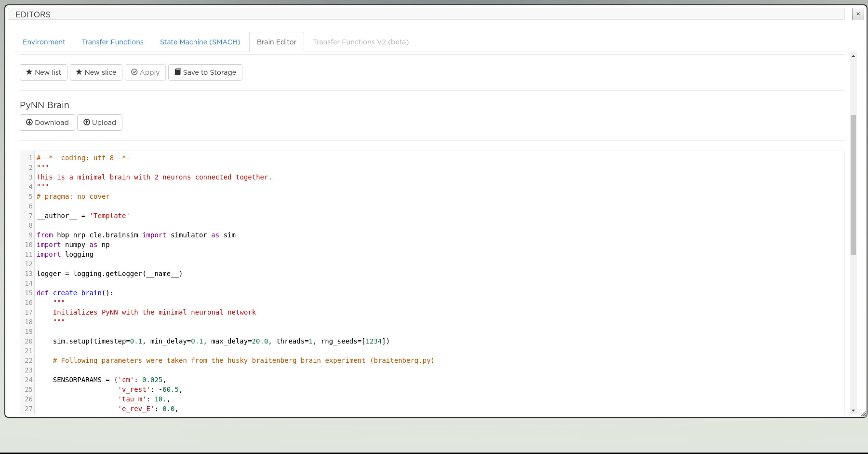Click the scrollbar up arrow
Image resolution: width=868 pixels, height=454 pixels.
pyautogui.click(x=853, y=56)
